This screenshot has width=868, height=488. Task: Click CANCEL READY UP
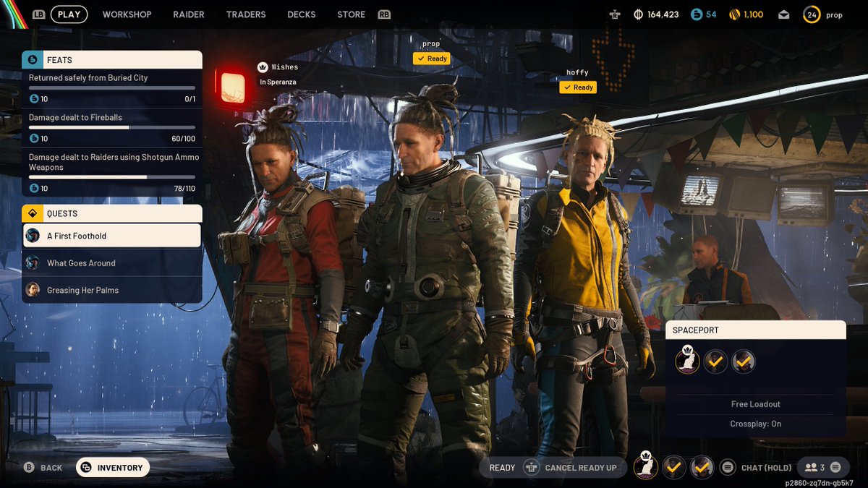tap(571, 468)
